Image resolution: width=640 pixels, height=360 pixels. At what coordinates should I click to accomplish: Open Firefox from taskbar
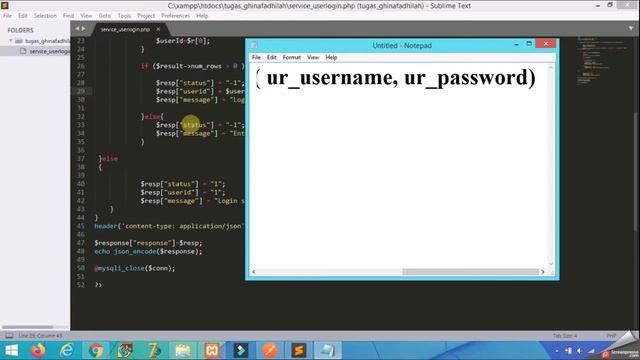tap(38, 351)
